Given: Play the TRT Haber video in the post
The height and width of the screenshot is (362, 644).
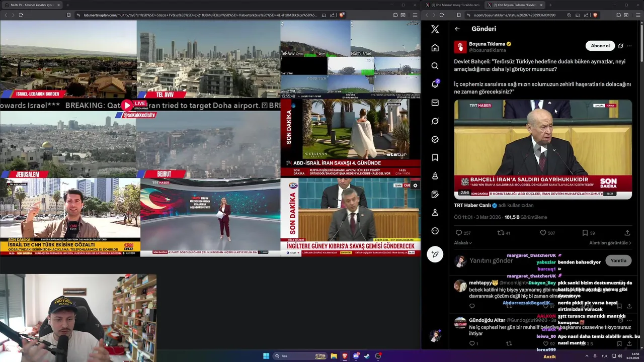Looking at the screenshot, I should (543, 149).
